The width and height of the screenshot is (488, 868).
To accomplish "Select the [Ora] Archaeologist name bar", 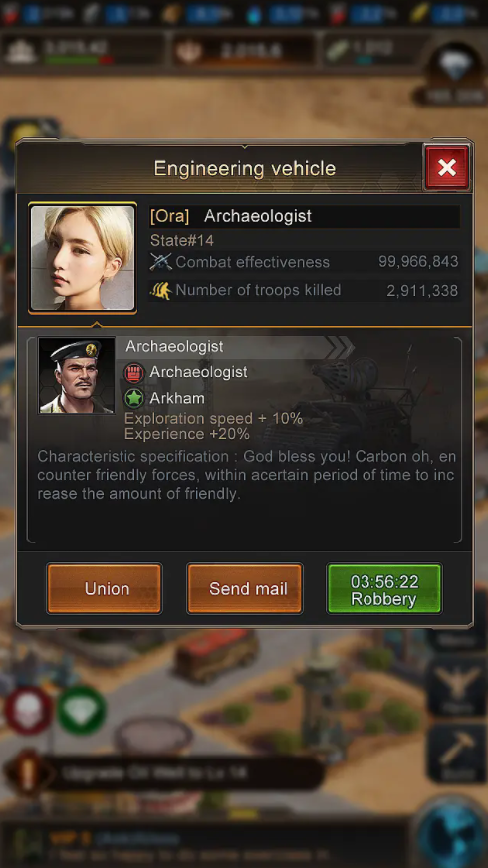I will pyautogui.click(x=304, y=216).
